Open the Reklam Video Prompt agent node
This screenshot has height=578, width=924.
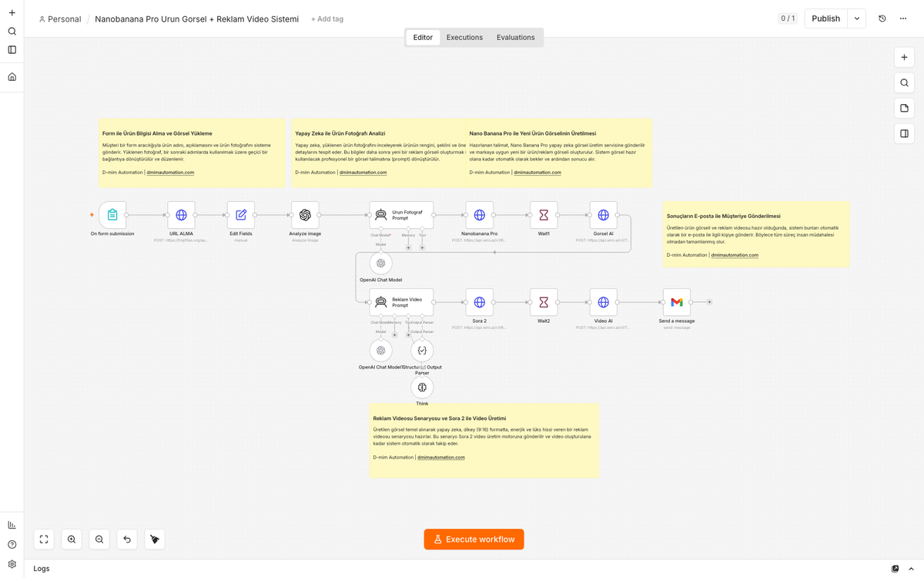401,302
